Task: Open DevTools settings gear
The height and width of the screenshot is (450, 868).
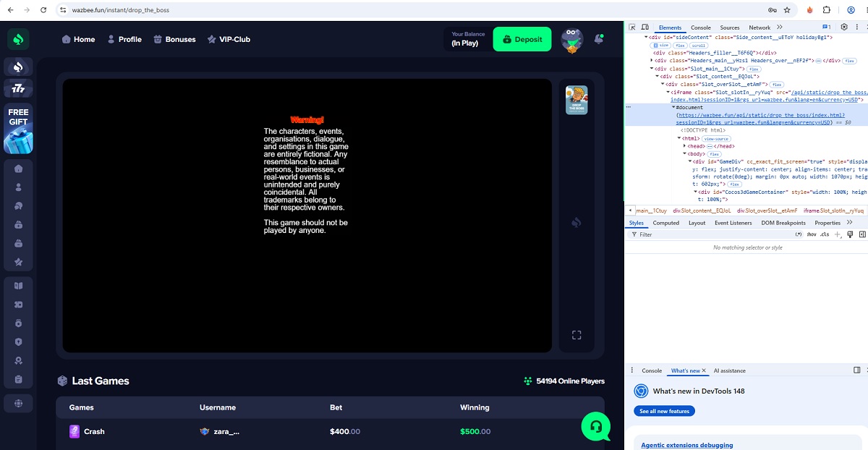Action: (x=844, y=27)
